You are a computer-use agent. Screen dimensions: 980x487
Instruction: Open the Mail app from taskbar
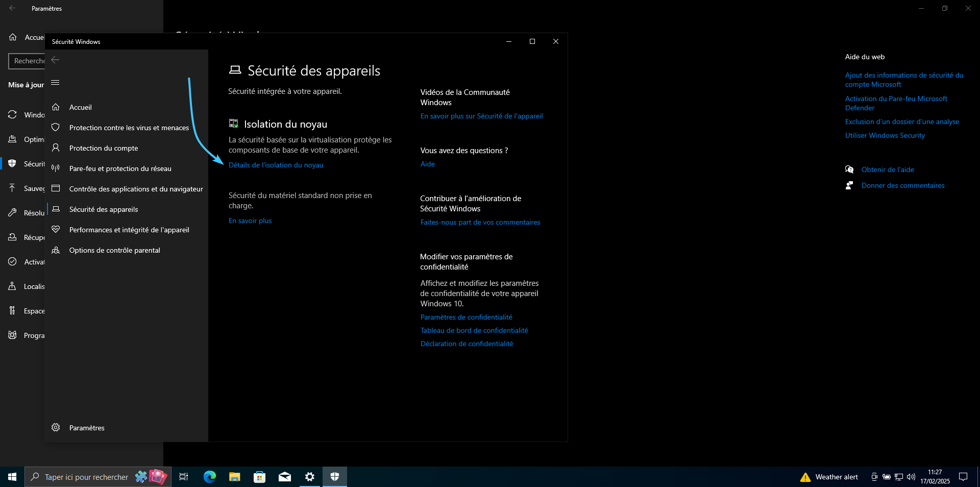pyautogui.click(x=284, y=477)
